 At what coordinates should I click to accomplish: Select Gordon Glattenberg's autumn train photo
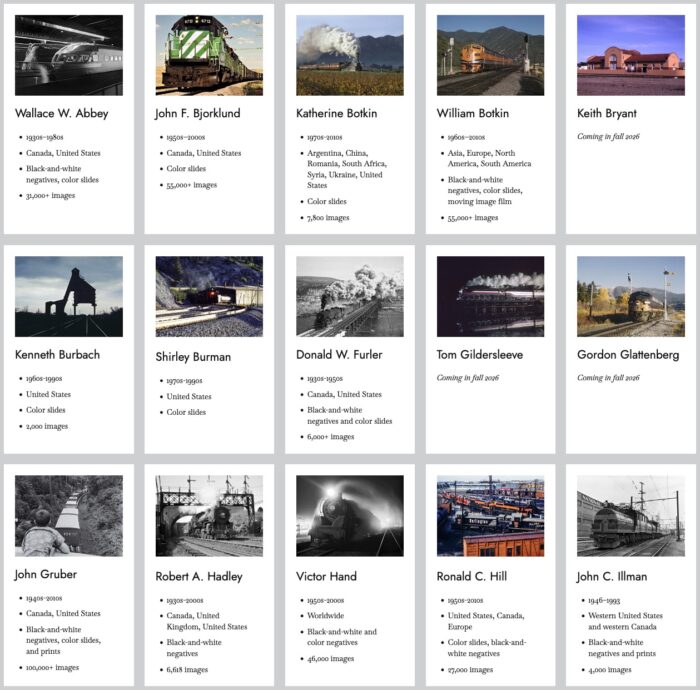pos(631,296)
